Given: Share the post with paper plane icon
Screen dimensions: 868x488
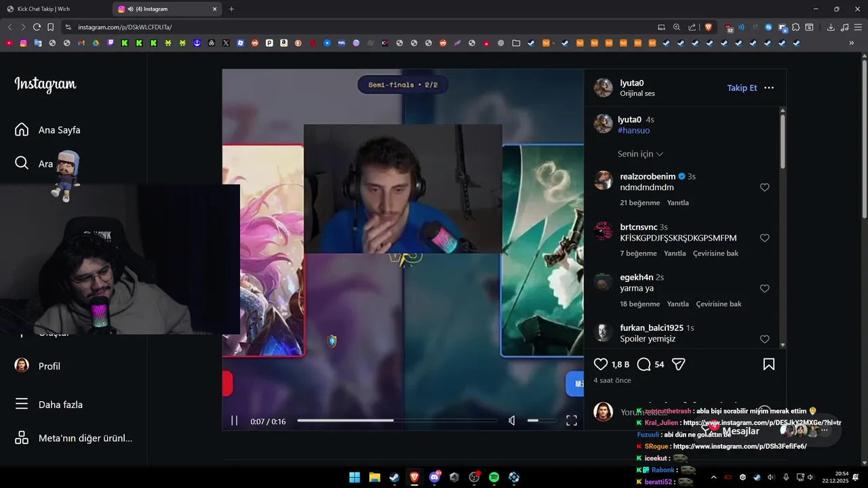Looking at the screenshot, I should tap(678, 365).
